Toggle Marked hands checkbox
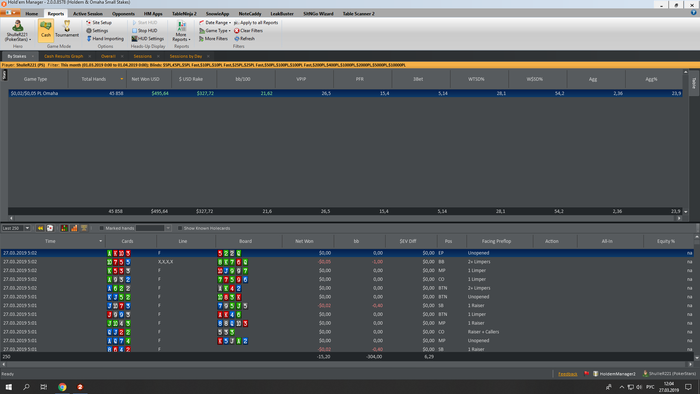Screen dimensions: 700x394 pos(101,228)
